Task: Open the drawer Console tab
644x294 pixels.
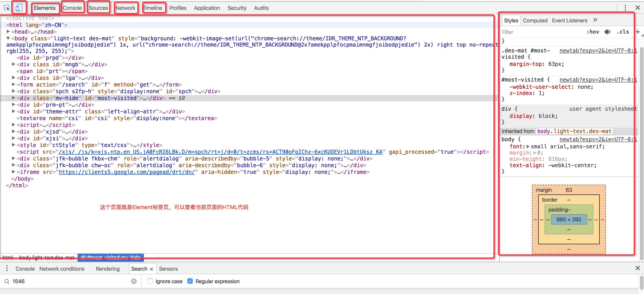Action: coord(25,269)
